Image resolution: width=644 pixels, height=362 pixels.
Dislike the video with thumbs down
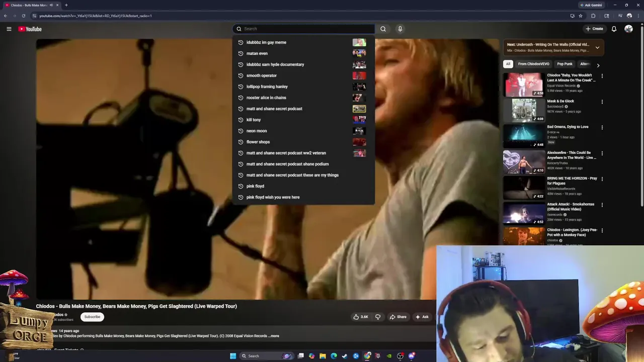tap(378, 317)
